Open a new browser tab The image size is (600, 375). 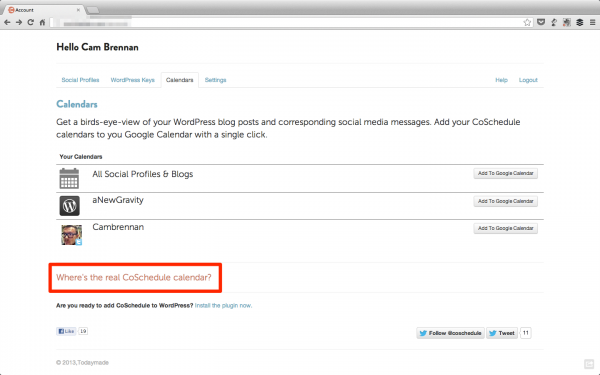pyautogui.click(x=92, y=10)
